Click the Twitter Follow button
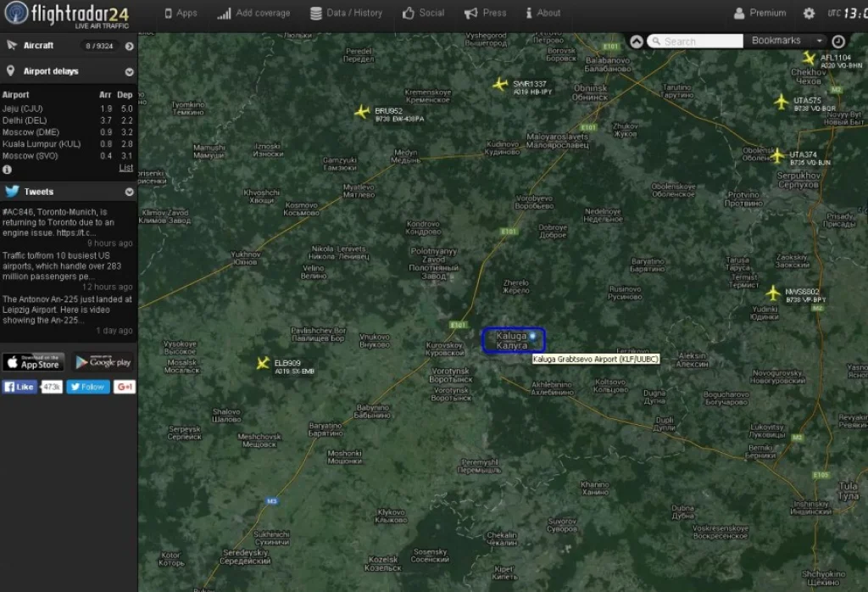 [x=87, y=387]
